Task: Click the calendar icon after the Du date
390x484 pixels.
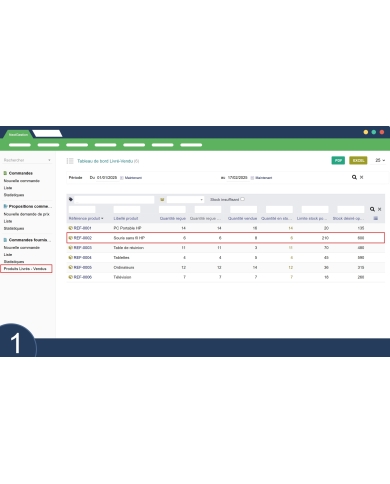Action: click(x=122, y=178)
